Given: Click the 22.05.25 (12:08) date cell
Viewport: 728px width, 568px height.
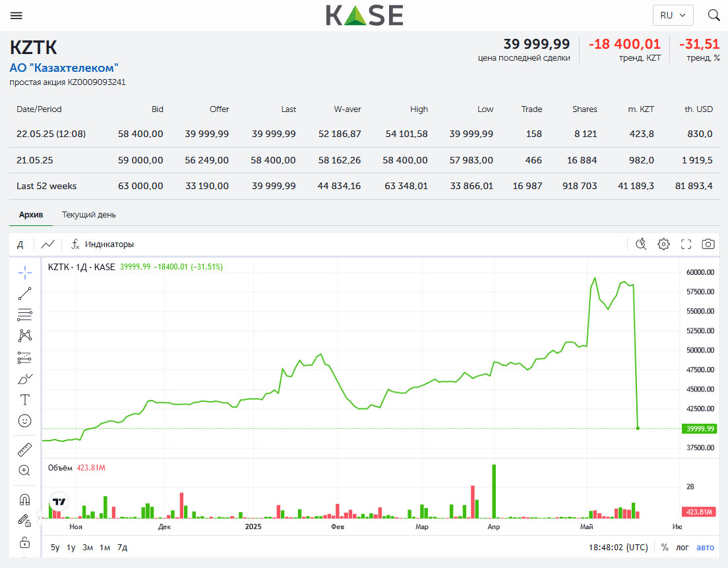Looking at the screenshot, I should [x=51, y=134].
